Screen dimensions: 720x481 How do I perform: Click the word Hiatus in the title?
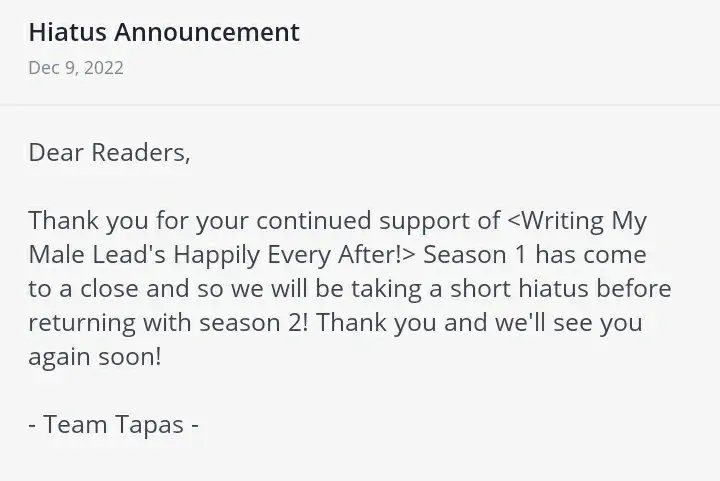pyautogui.click(x=67, y=32)
